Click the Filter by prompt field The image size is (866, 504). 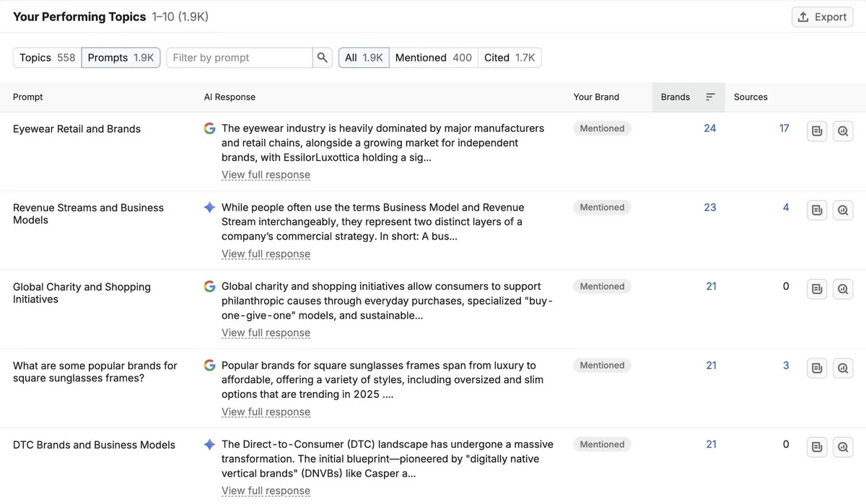pyautogui.click(x=240, y=58)
